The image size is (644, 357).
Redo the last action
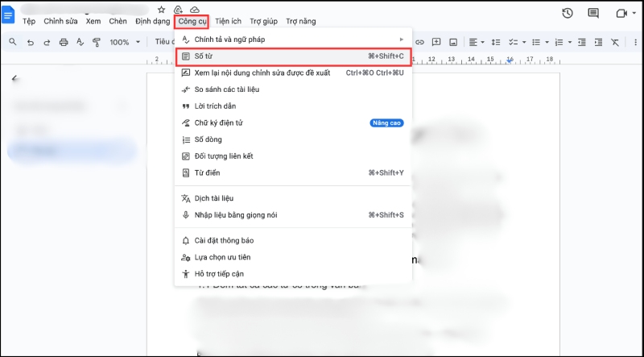(x=47, y=42)
